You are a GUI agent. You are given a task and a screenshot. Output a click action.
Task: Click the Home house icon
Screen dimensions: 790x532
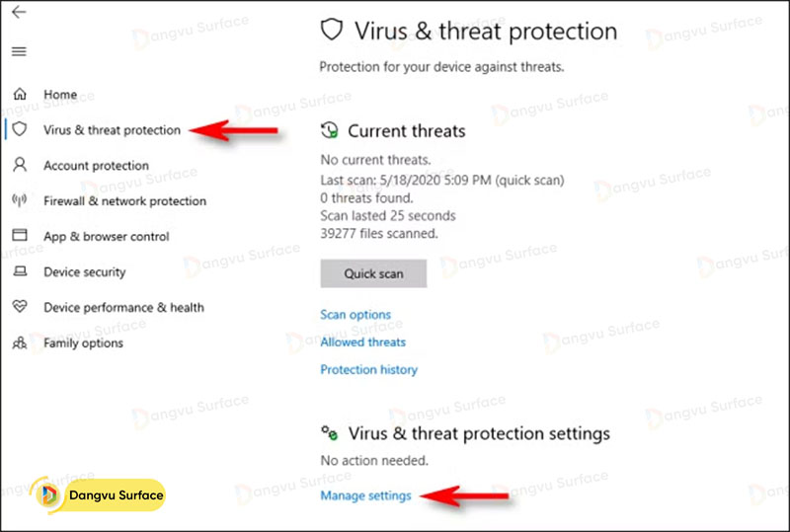19,95
